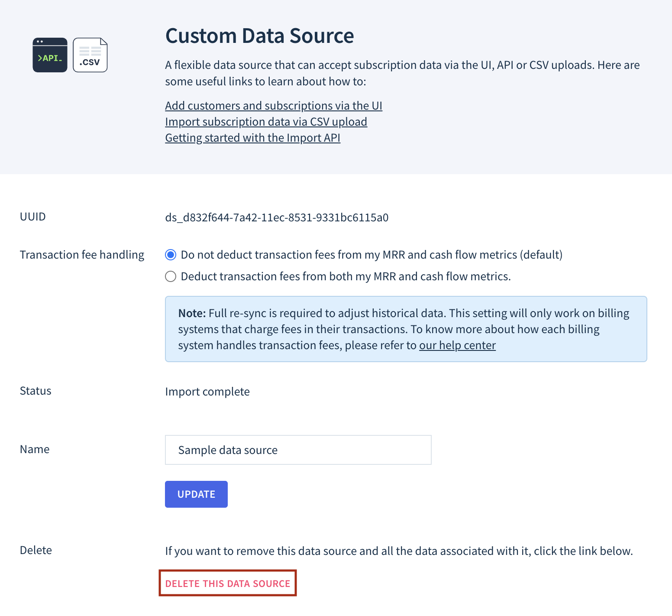Open 'Add customers and subscriptions via the UI' link
This screenshot has height=616, width=672.
pos(274,106)
